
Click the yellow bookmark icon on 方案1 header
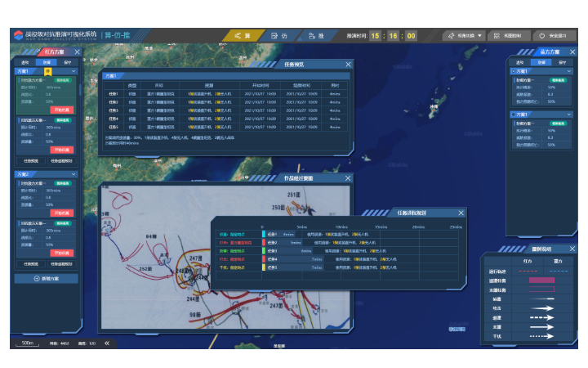pyautogui.click(x=48, y=71)
